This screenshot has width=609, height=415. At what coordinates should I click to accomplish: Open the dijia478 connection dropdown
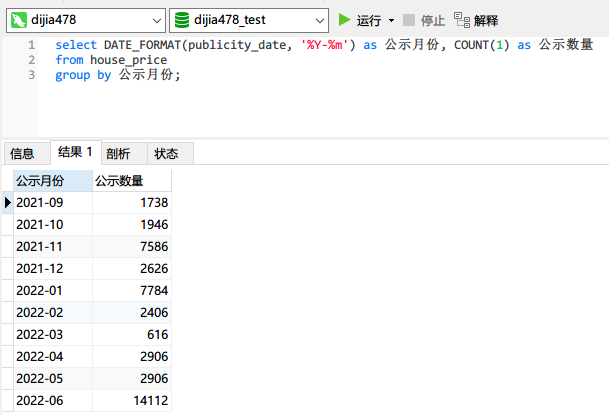coord(156,20)
